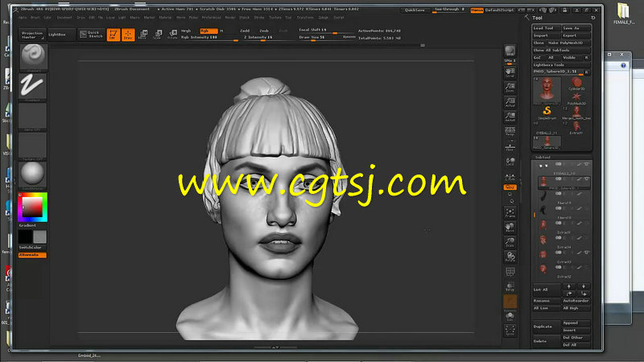
Task: Toggle the orange XYZ rotation button
Action: (x=510, y=187)
